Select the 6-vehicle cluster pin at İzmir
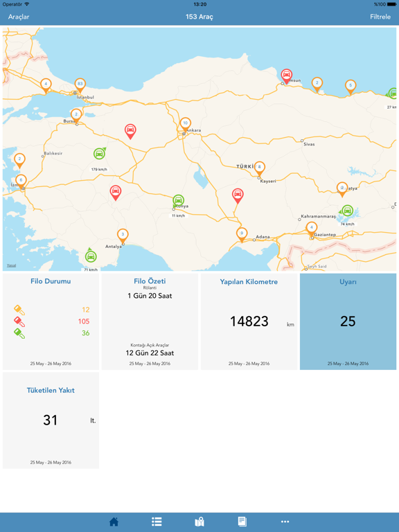The image size is (399, 532). [21, 182]
